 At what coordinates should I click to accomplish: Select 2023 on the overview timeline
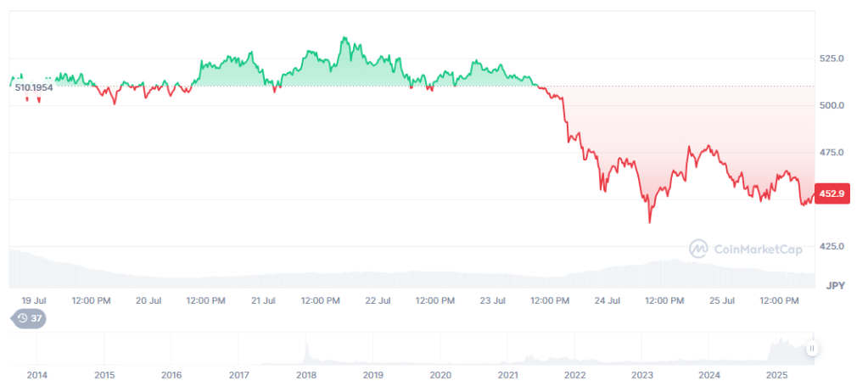tap(642, 374)
